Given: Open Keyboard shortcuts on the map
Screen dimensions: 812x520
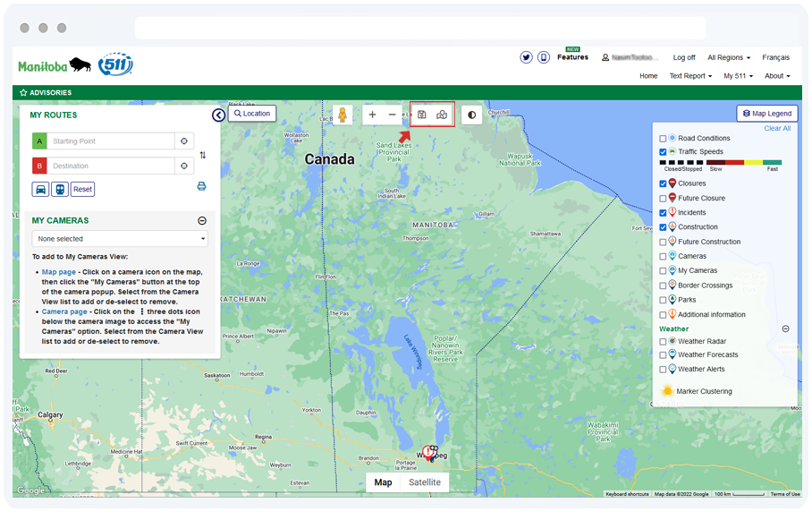Looking at the screenshot, I should [627, 494].
